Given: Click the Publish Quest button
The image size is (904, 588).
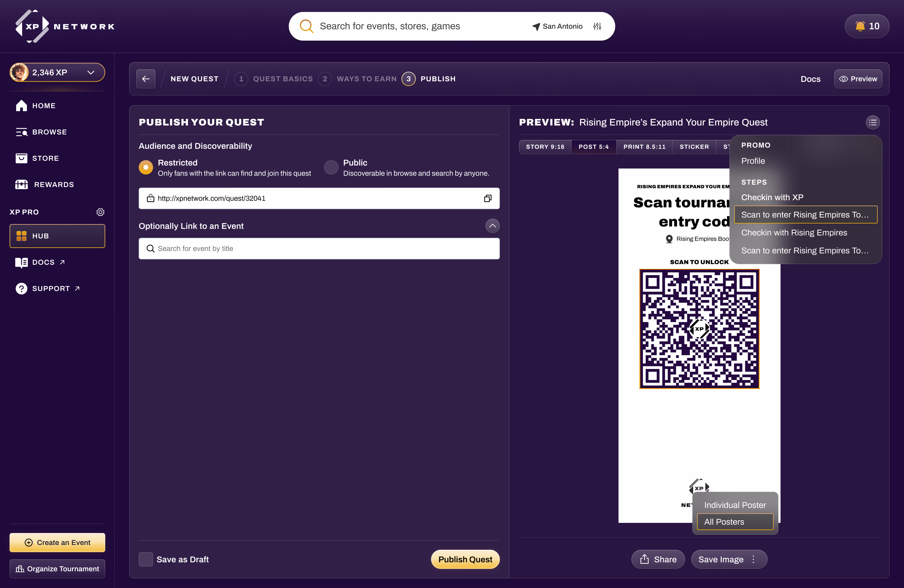Looking at the screenshot, I should tap(465, 559).
